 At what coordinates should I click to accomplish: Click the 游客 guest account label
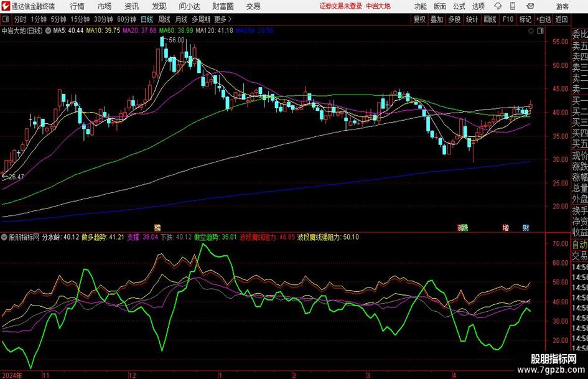pyautogui.click(x=562, y=6)
